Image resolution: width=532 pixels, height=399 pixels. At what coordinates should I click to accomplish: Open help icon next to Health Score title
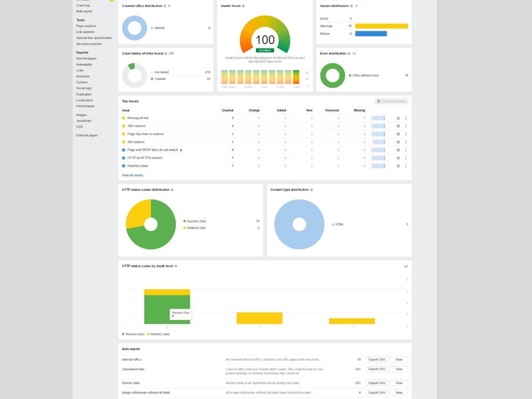click(243, 6)
